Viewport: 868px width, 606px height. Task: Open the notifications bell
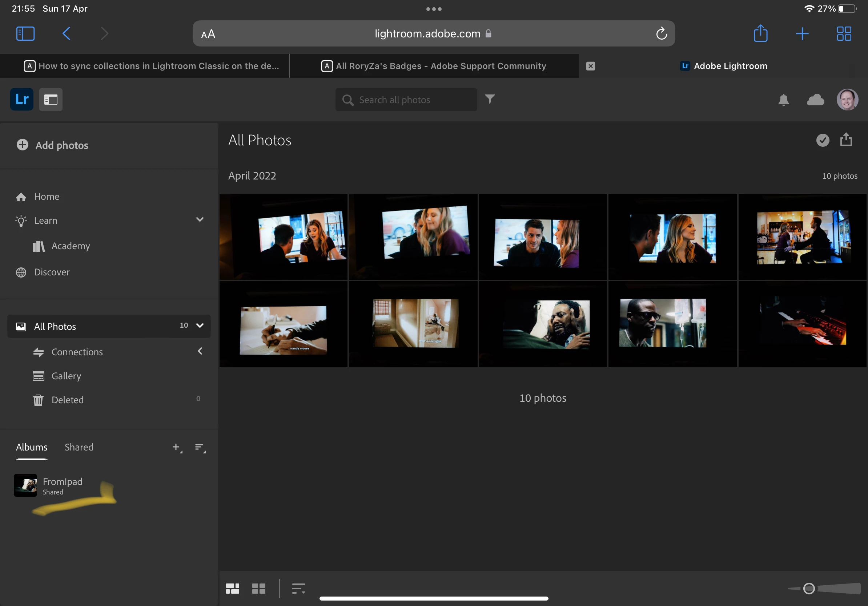click(x=783, y=100)
